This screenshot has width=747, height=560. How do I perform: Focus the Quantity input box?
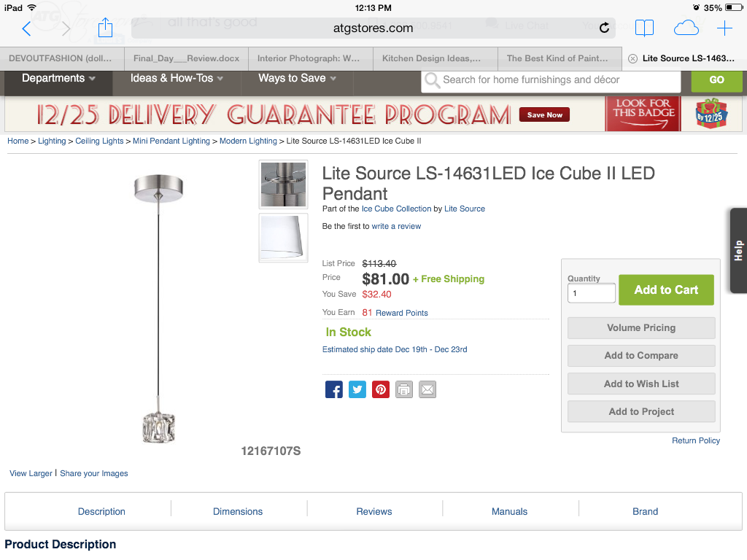click(x=592, y=293)
